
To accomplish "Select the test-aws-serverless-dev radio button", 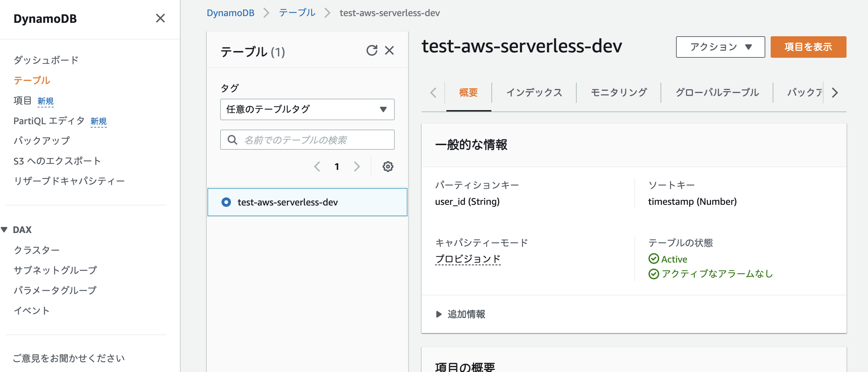I will (x=226, y=202).
